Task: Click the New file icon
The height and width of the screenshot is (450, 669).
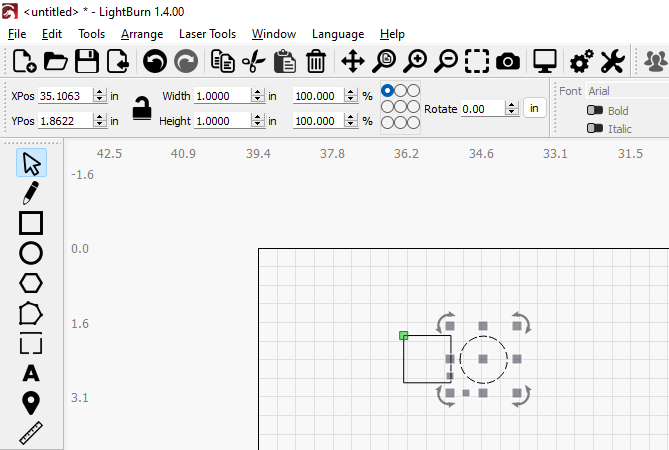Action: tap(24, 61)
